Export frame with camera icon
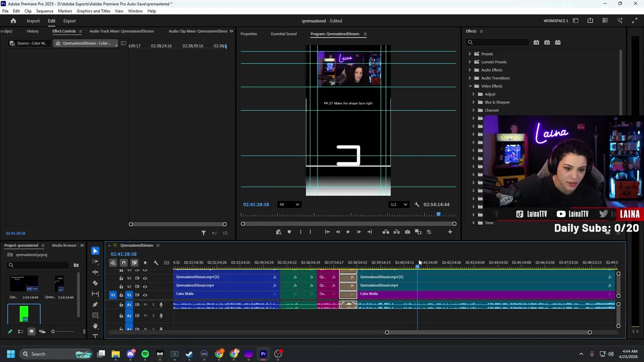 pyautogui.click(x=408, y=232)
